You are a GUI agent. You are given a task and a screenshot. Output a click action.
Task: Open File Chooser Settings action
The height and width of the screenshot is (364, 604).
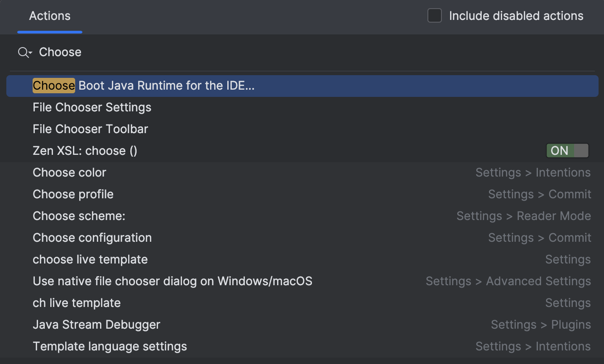(x=92, y=107)
